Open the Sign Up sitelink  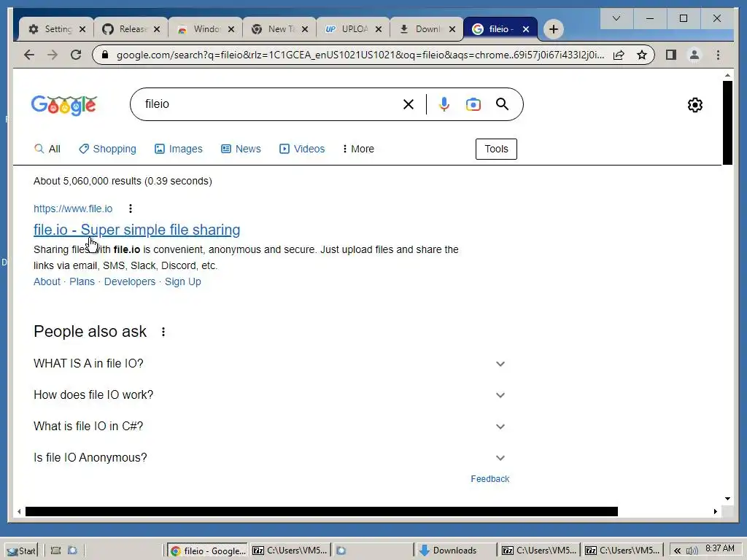click(183, 282)
